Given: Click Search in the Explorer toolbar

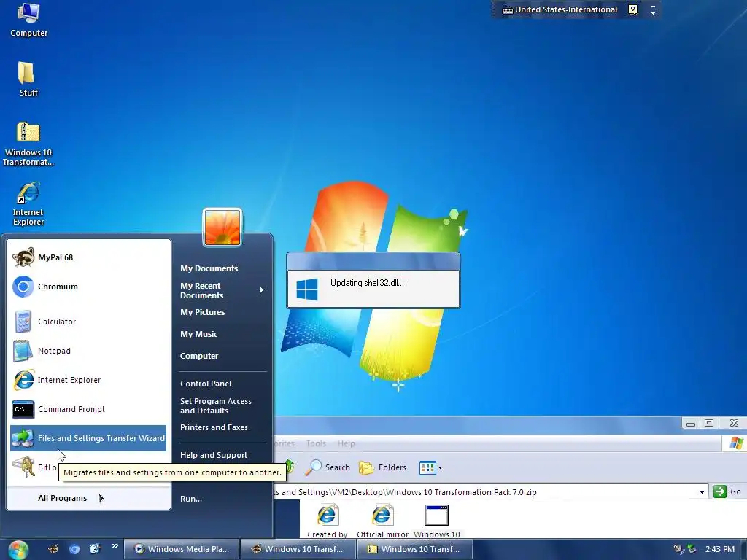Looking at the screenshot, I should (x=328, y=467).
